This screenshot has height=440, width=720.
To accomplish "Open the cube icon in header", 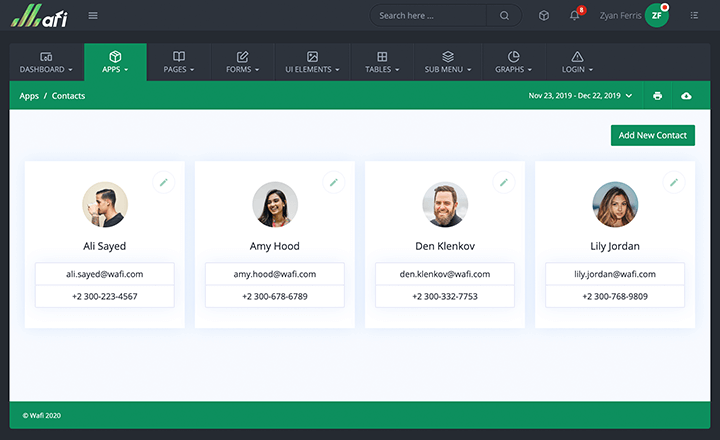I will (544, 15).
